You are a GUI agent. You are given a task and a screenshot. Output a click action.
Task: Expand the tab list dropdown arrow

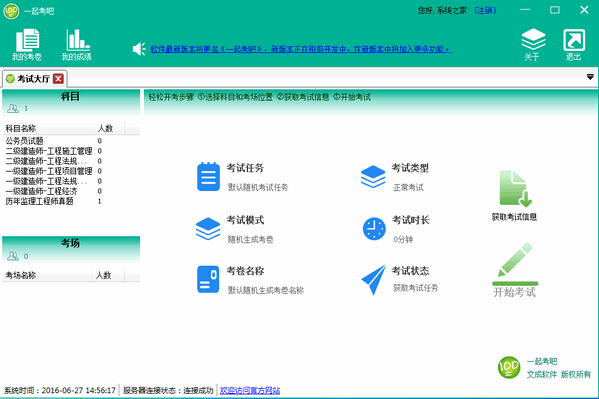(590, 77)
